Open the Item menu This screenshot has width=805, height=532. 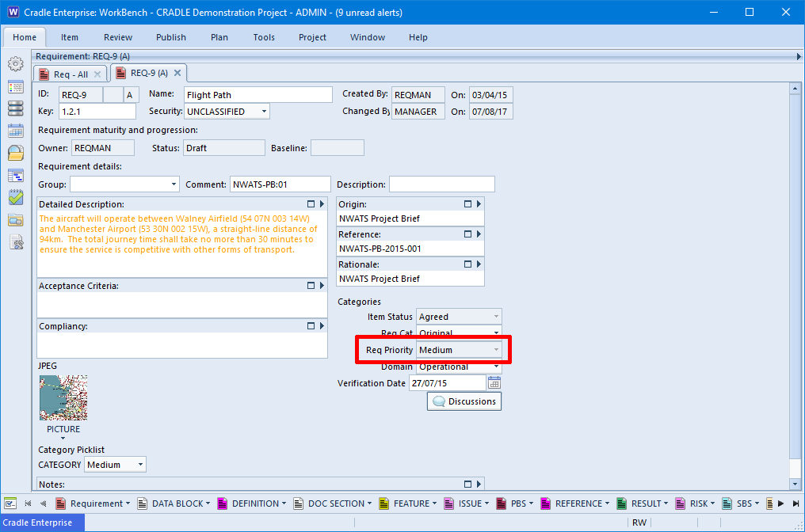[69, 37]
